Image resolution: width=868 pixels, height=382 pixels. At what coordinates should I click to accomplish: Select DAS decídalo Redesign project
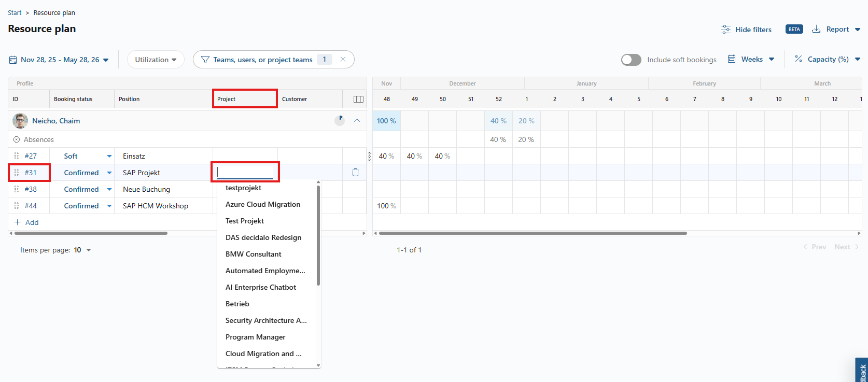(x=267, y=237)
